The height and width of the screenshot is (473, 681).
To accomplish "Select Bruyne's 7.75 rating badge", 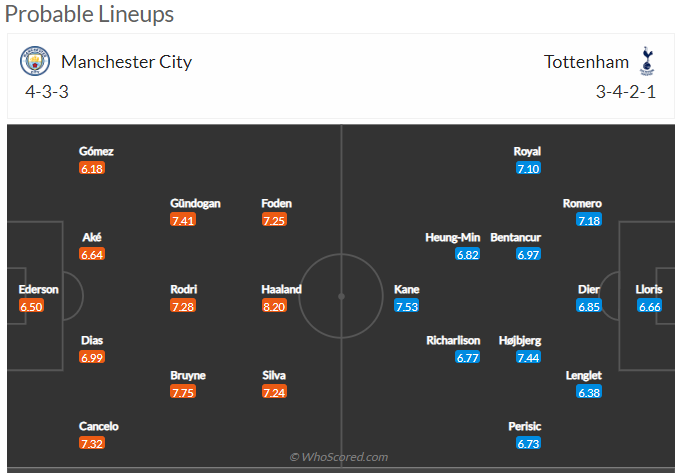I will [183, 392].
